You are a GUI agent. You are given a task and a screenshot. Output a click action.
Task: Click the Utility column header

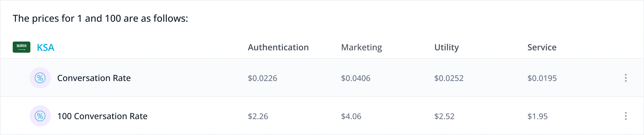[446, 47]
